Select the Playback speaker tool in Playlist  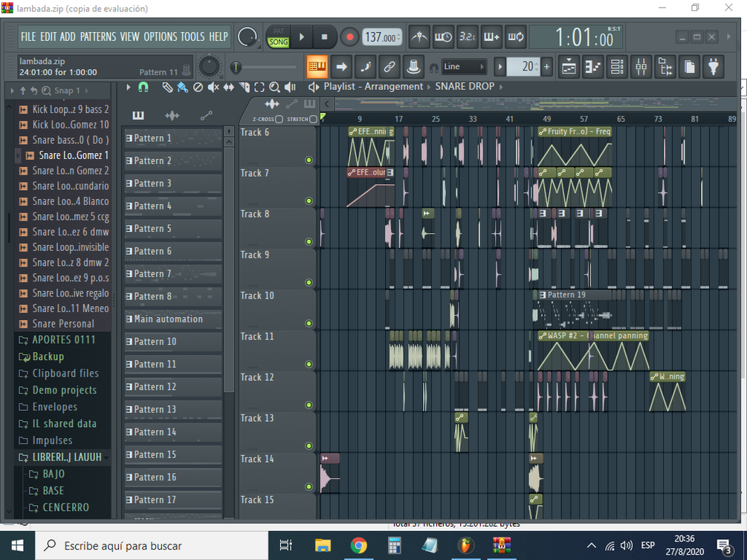click(x=290, y=87)
